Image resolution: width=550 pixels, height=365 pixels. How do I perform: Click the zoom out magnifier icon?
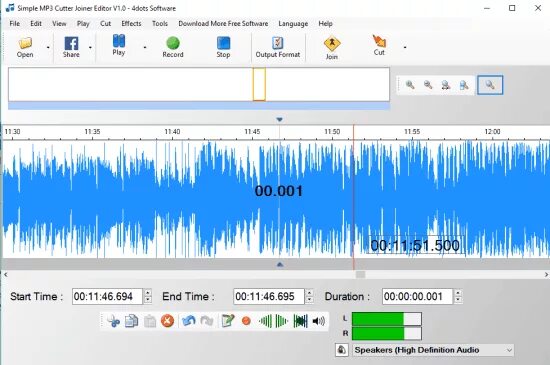pyautogui.click(x=428, y=85)
